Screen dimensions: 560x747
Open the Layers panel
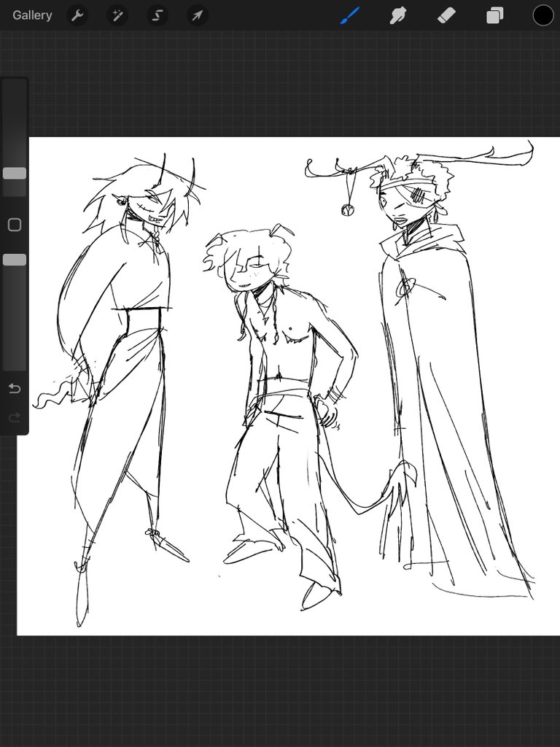coord(495,16)
